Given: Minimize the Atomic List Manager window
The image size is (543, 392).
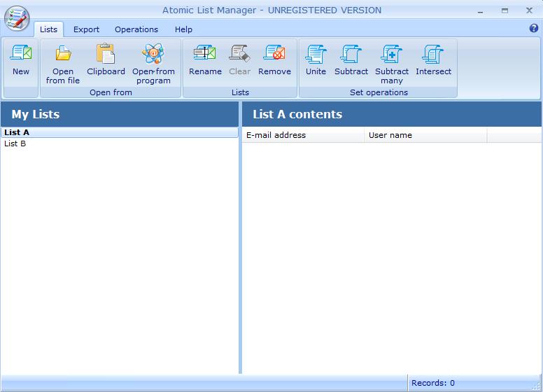Looking at the screenshot, I should [x=480, y=11].
